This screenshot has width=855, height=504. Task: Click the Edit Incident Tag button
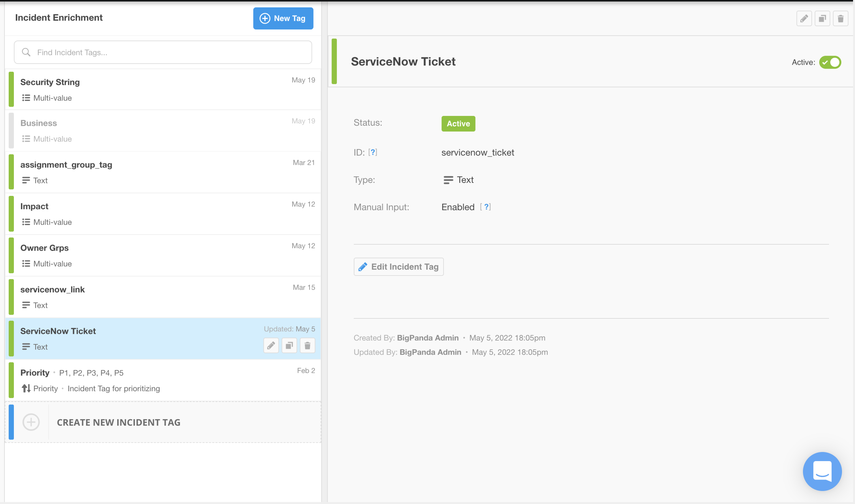click(x=398, y=267)
